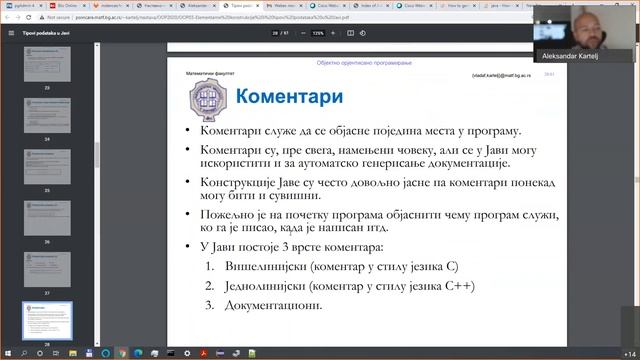Click the thumbnail scrollbar up arrow
The image size is (640, 360).
point(97,45)
